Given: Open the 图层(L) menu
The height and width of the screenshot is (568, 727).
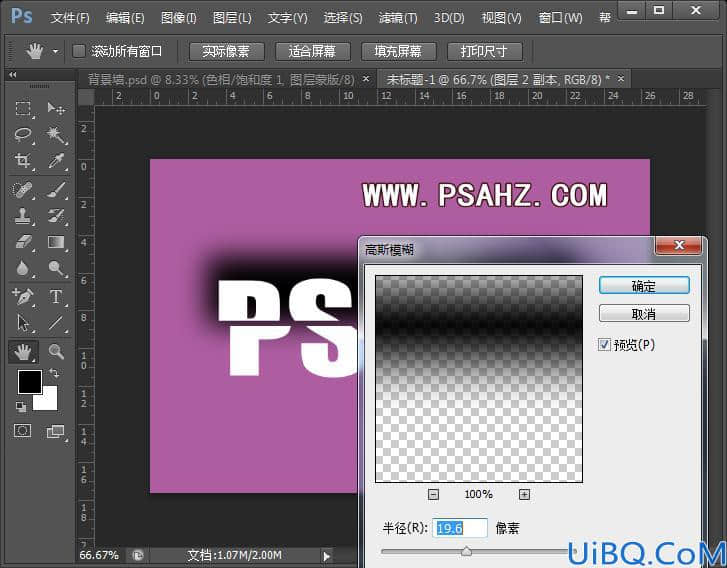Looking at the screenshot, I should [x=232, y=18].
